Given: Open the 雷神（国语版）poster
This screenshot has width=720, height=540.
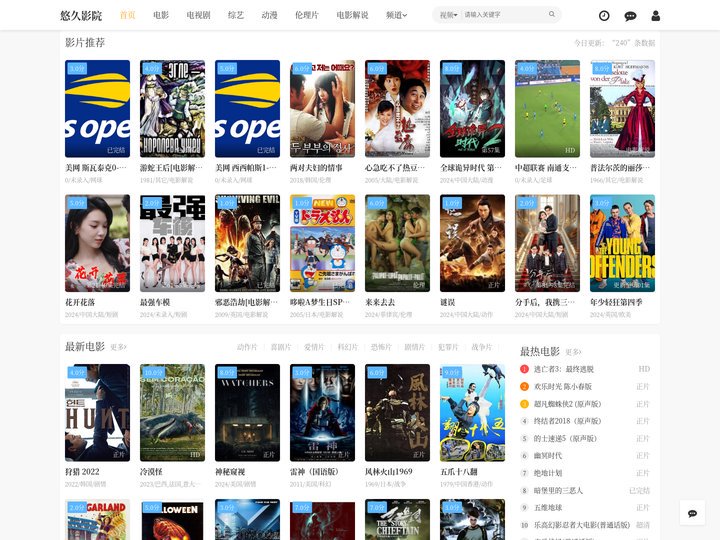Looking at the screenshot, I should tap(322, 413).
